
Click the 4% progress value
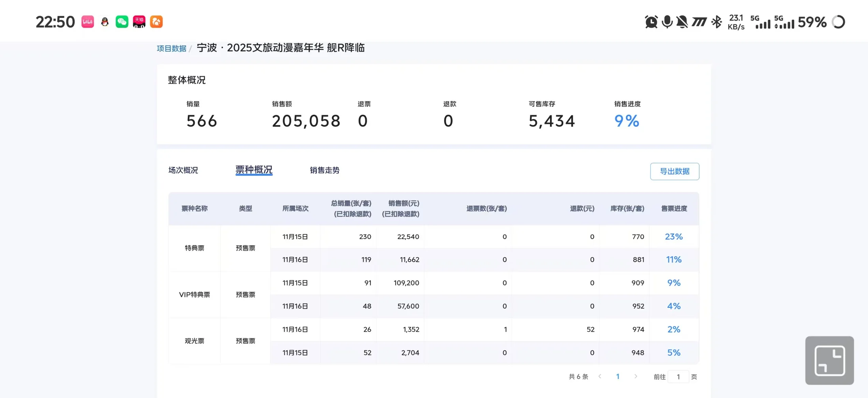(674, 306)
